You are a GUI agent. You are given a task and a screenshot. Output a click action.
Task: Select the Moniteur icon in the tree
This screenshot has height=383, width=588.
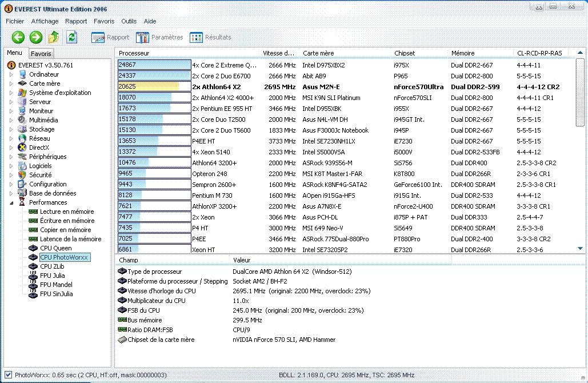(22, 111)
